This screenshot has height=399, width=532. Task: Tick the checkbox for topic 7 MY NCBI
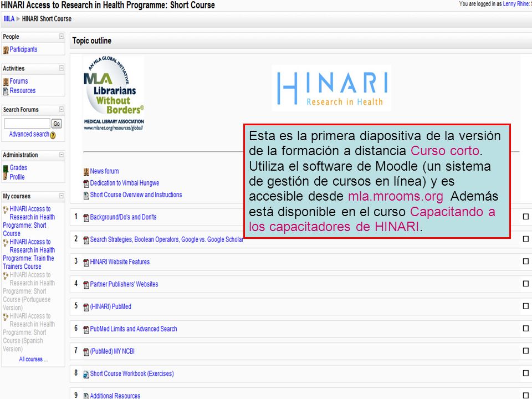click(526, 351)
